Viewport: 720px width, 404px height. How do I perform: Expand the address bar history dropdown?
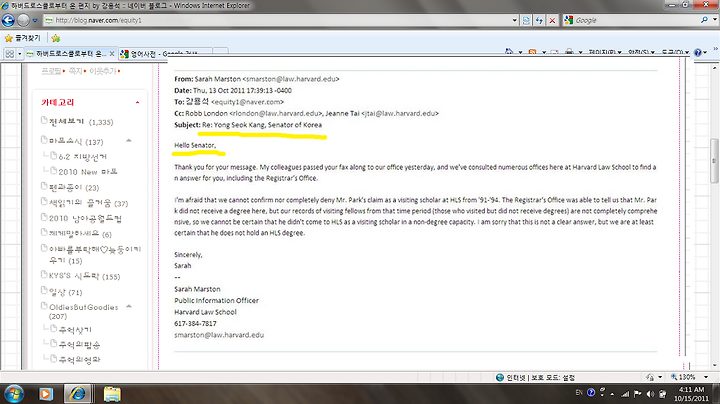click(x=515, y=20)
